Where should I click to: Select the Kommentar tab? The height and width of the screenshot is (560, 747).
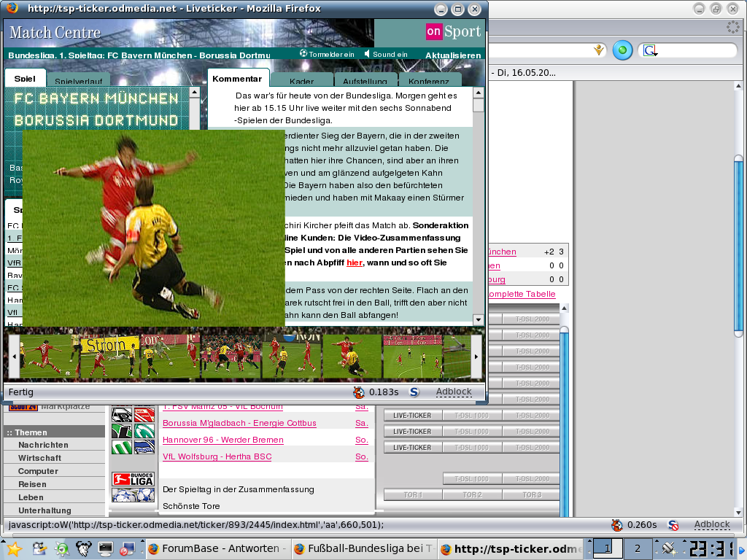(237, 79)
